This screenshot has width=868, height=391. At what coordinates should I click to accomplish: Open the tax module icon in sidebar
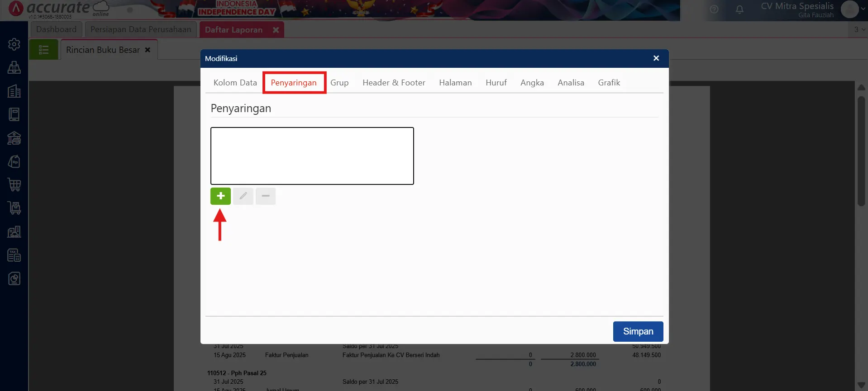[14, 255]
